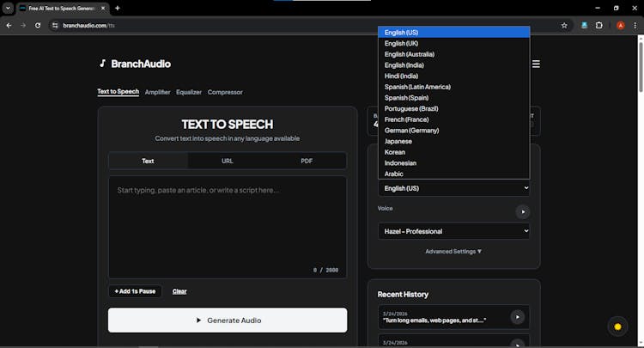Play the voice preview sample

pyautogui.click(x=522, y=211)
